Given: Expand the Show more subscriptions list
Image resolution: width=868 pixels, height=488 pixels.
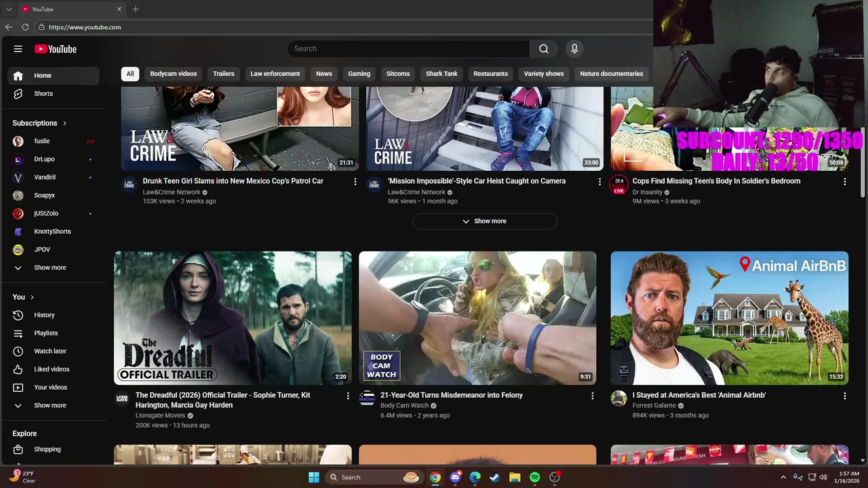Looking at the screenshot, I should pyautogui.click(x=54, y=268).
